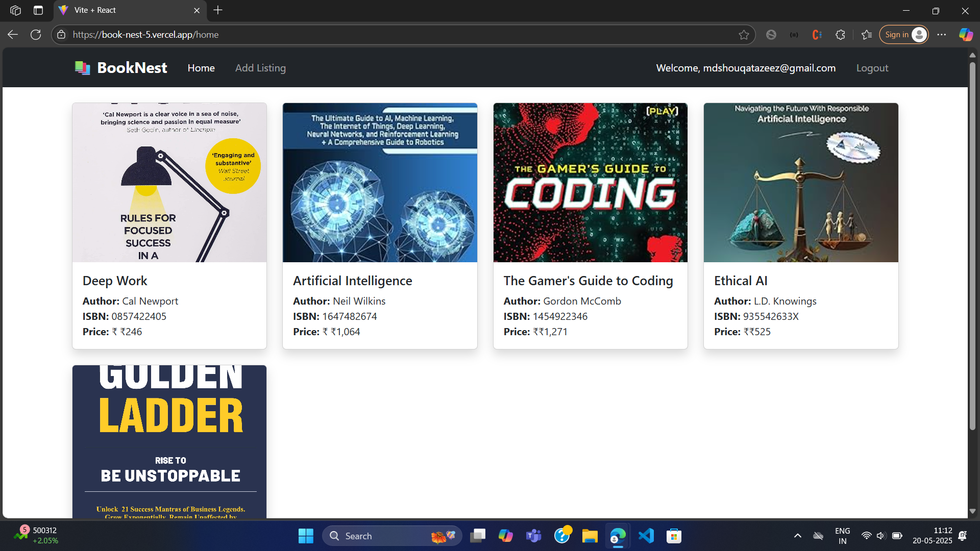Click the Deep Work title
Screen dimensions: 980x551
(115, 281)
